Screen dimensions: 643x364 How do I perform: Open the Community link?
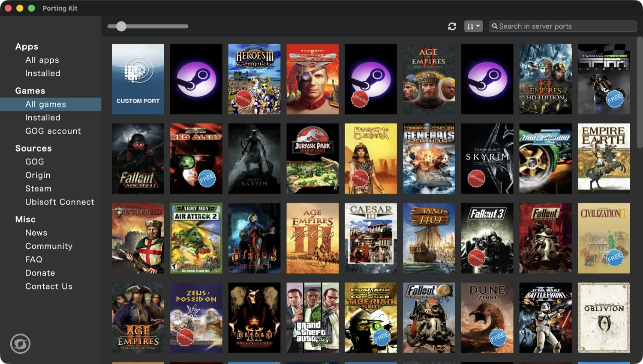coord(49,246)
